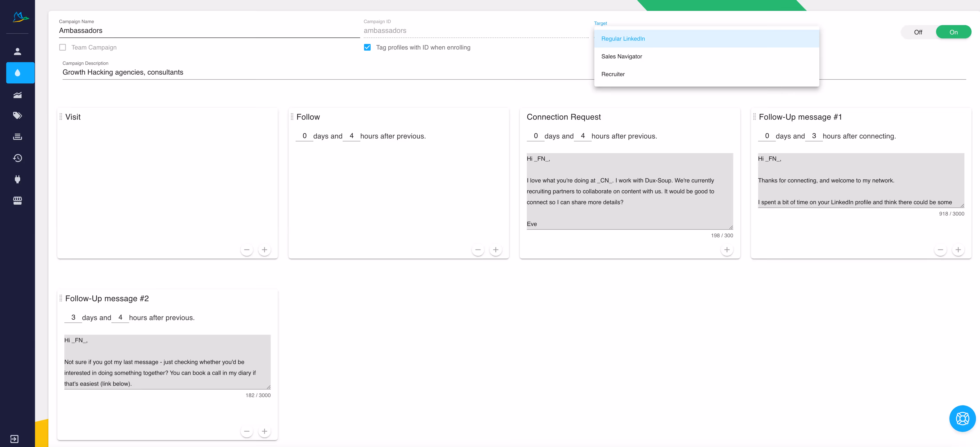980x447 pixels.
Task: Set the campaign toggle to On
Action: pos(953,32)
